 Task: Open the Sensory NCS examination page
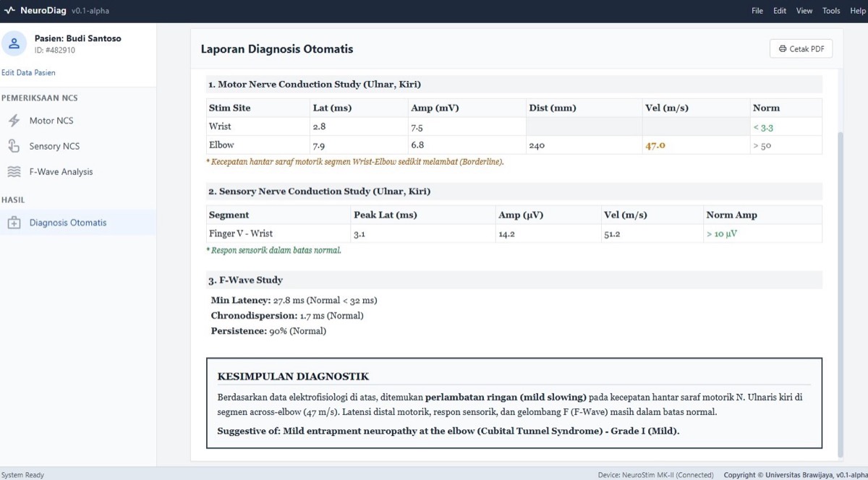(x=78, y=146)
